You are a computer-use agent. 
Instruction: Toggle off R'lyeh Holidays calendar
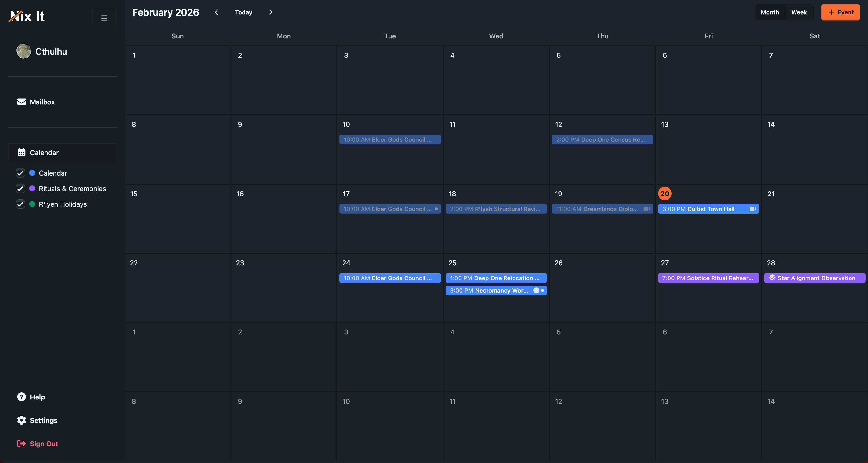20,204
